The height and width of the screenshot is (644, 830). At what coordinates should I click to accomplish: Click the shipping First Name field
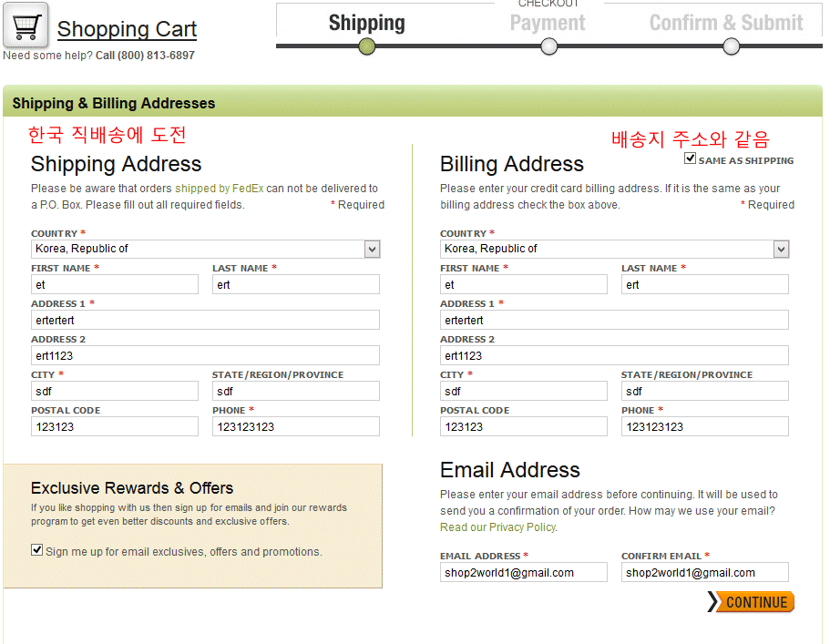click(114, 285)
